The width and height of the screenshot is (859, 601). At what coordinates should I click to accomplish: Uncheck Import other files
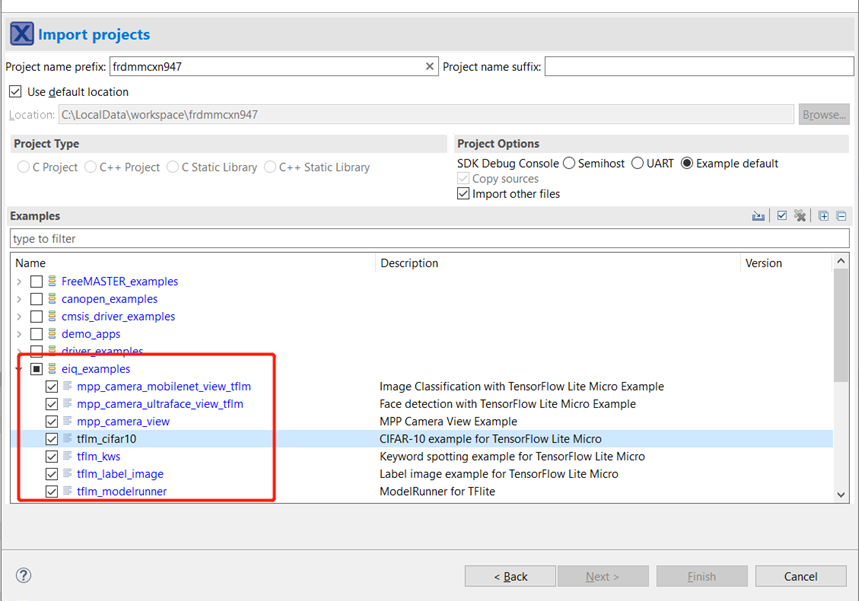click(463, 194)
